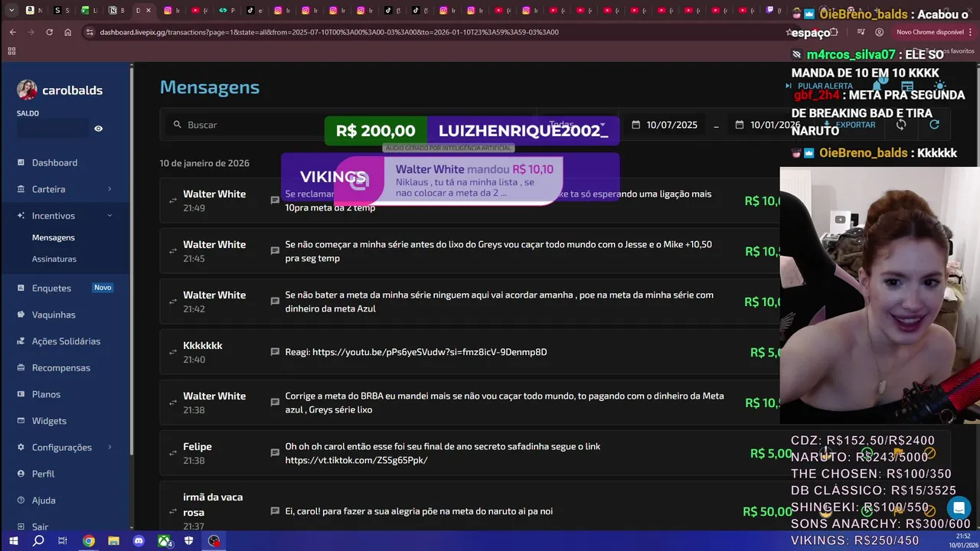Select Mensagens under Incentivos

point(54,237)
